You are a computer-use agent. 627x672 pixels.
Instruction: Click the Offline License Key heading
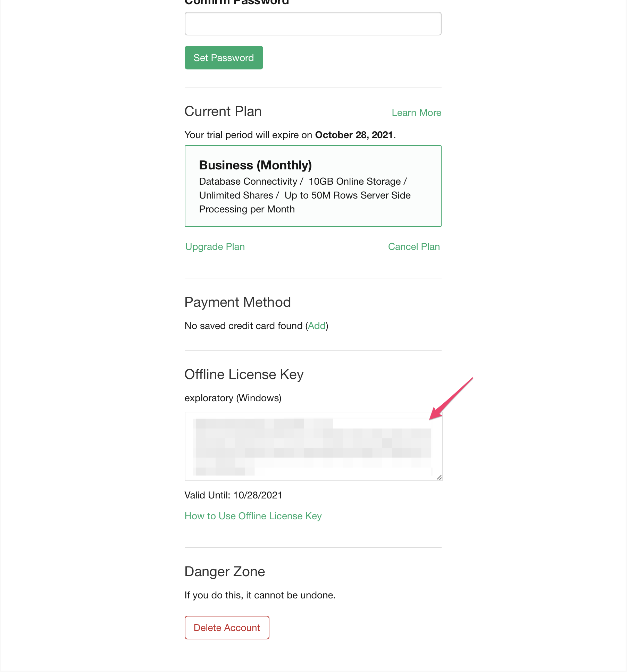click(x=244, y=375)
